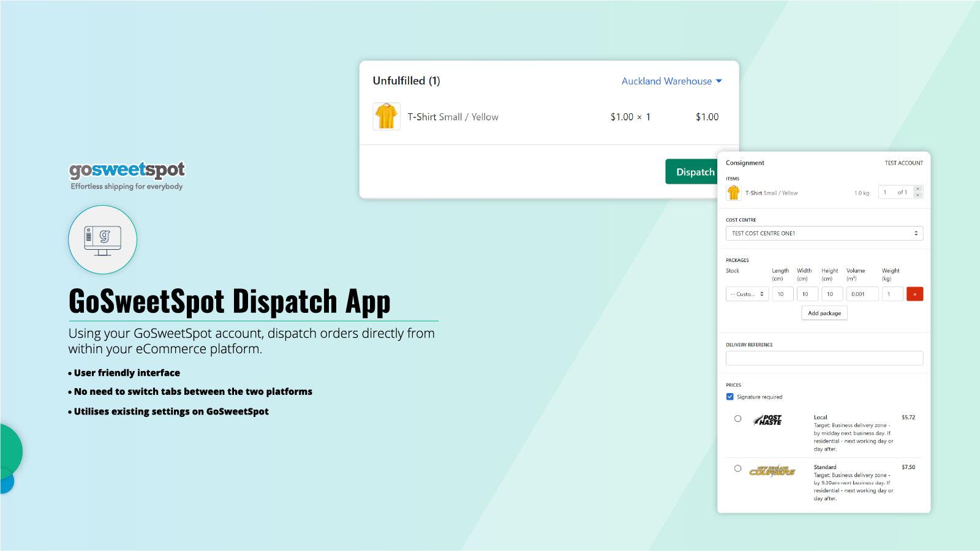980x551 pixels.
Task: Click the GoSweetSpot logo
Action: 127,170
